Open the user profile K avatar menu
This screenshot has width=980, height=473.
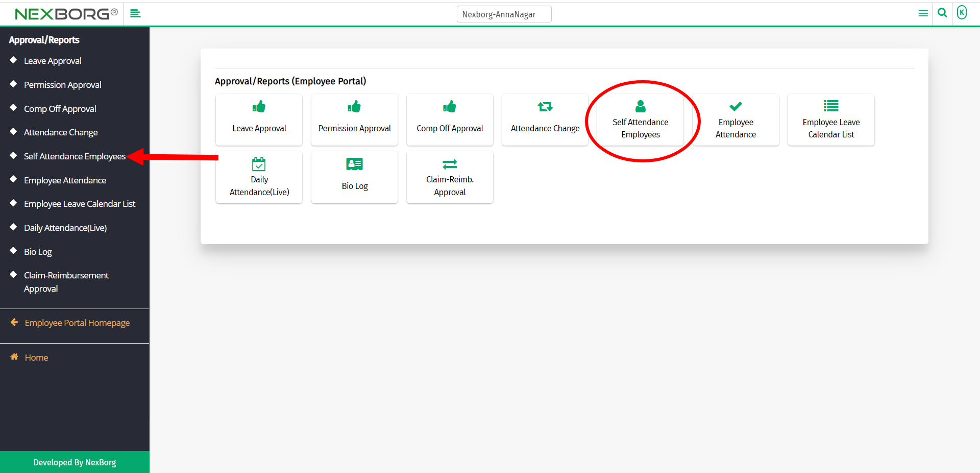[962, 13]
